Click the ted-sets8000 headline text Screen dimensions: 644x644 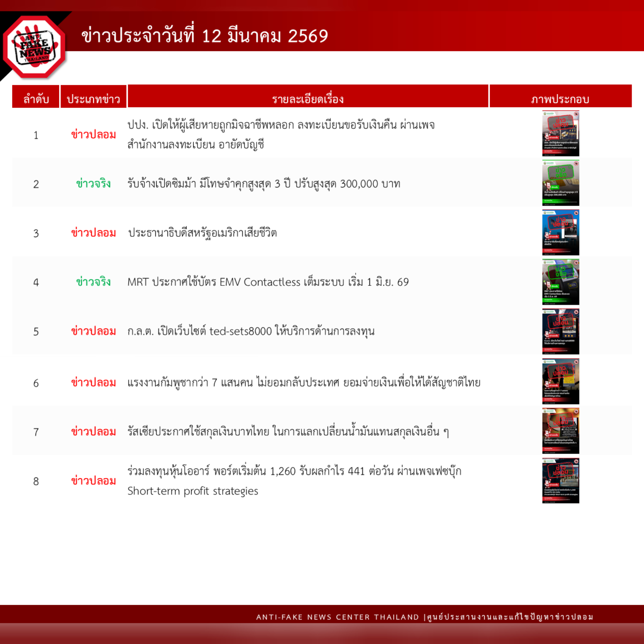point(251,331)
